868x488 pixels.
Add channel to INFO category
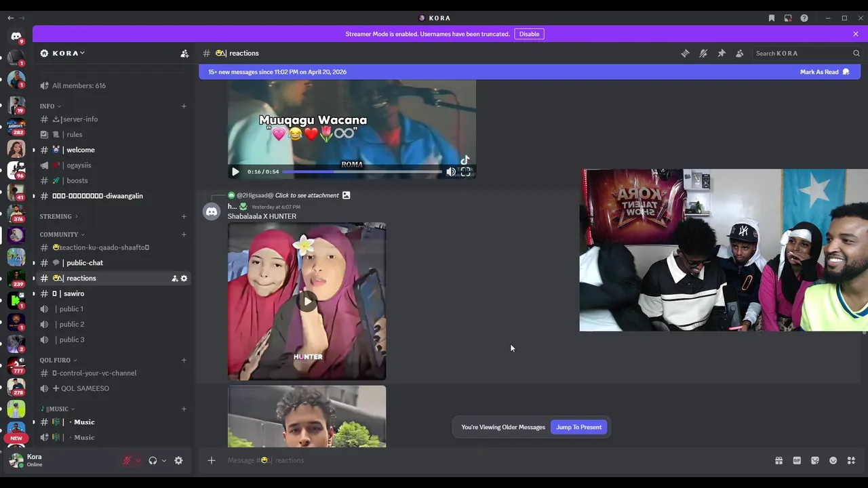tap(184, 106)
